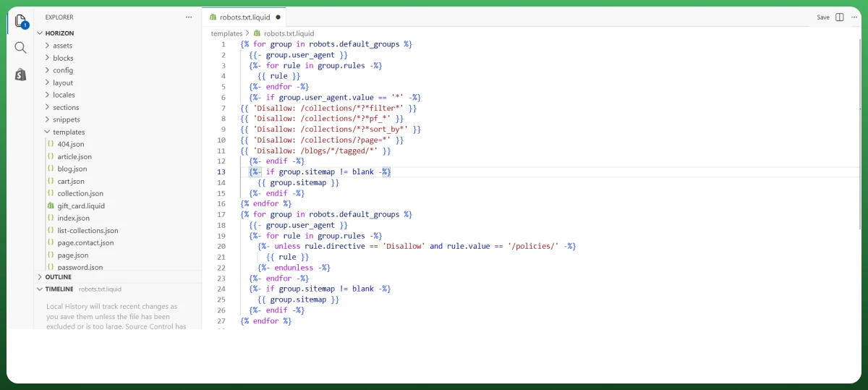Expand the assets folder
Screen dimensions: 868x390
62,46
